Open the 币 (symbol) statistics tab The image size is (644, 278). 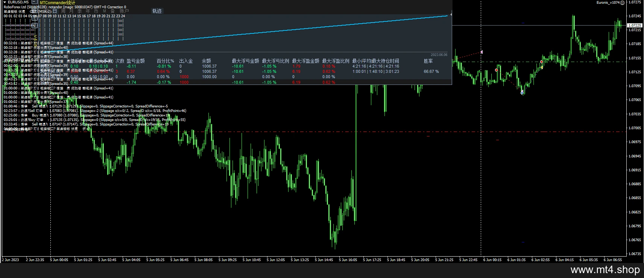[x=96, y=11]
